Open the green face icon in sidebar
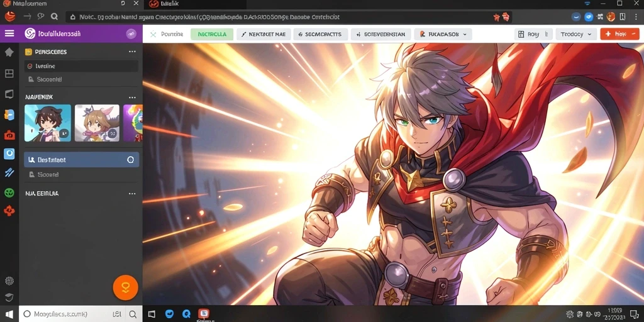644x322 pixels. [x=9, y=192]
